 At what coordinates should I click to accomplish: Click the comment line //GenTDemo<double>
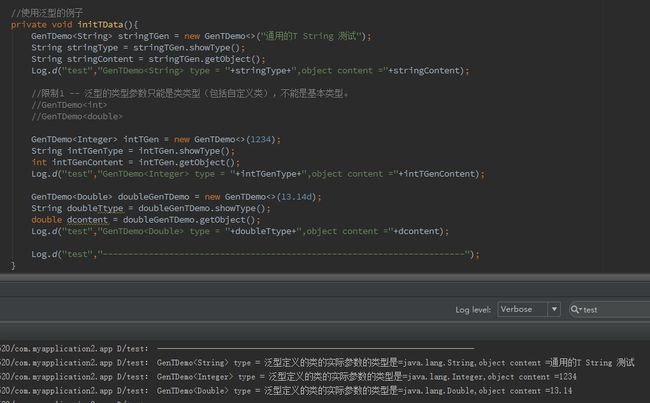[77, 117]
